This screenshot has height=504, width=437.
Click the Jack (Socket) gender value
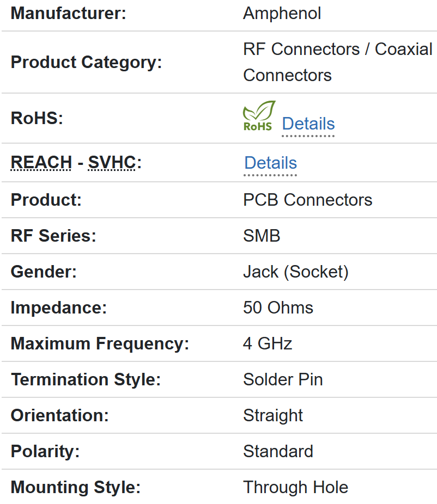pyautogui.click(x=295, y=272)
